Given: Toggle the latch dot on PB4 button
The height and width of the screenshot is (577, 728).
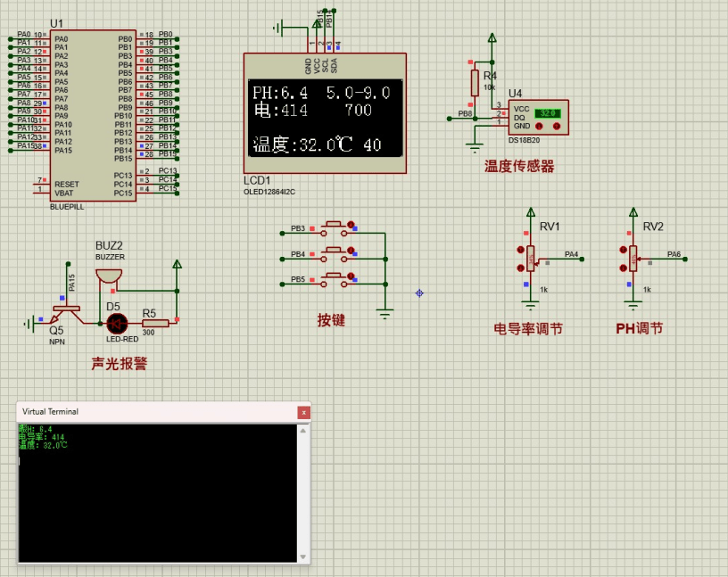Looking at the screenshot, I should [352, 251].
